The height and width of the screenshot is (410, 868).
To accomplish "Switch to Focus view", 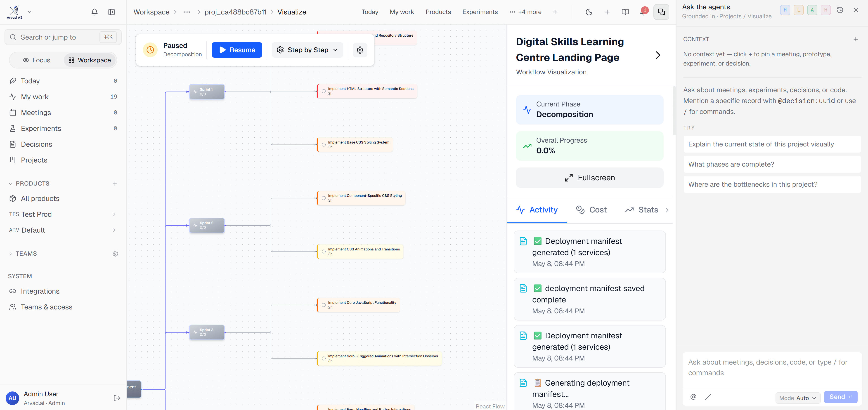I will 36,60.
